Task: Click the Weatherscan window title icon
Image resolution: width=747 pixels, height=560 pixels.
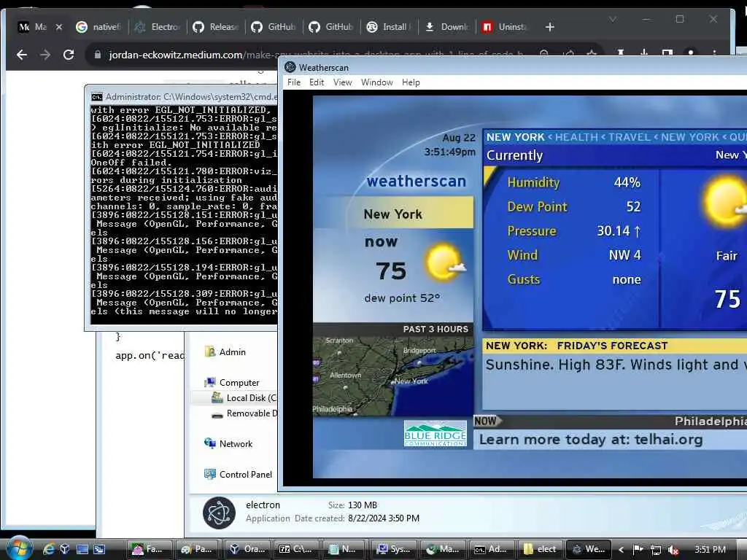Action: coord(290,67)
